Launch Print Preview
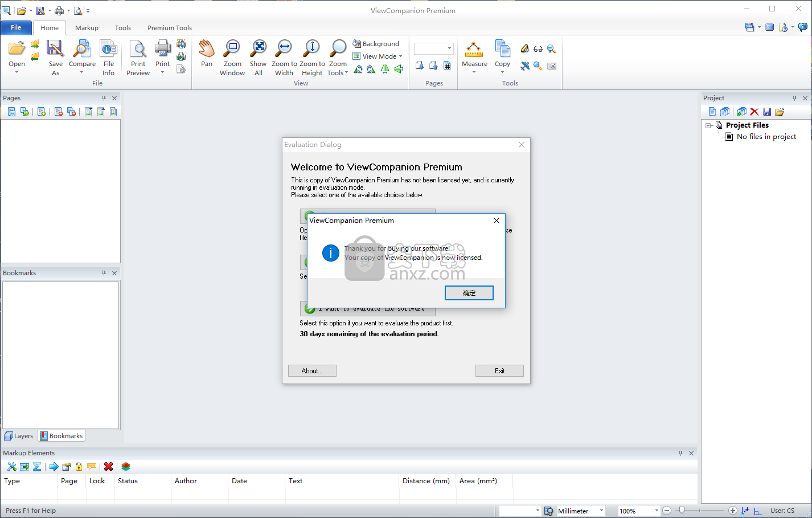This screenshot has width=812, height=518. [138, 58]
